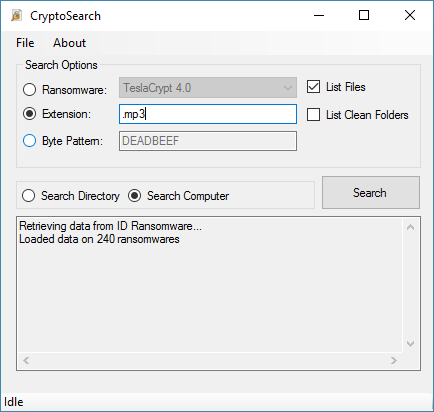The height and width of the screenshot is (412, 434).
Task: Maximize the CryptoSearch window
Action: click(364, 15)
